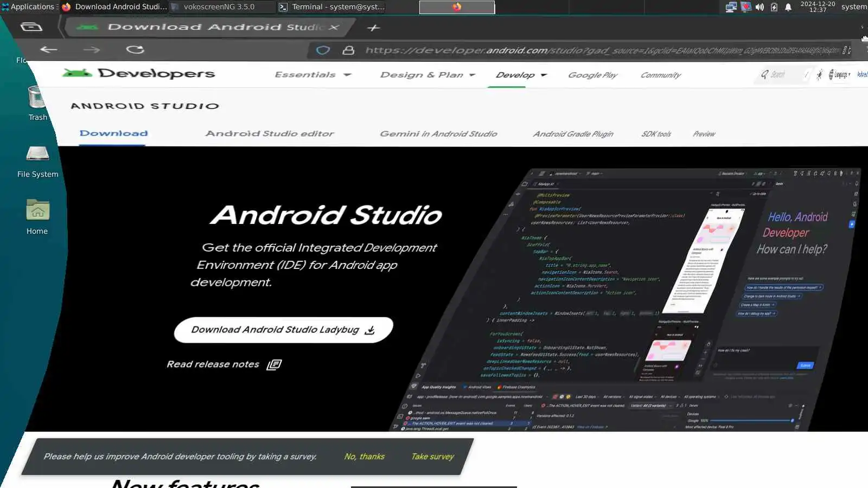Open the Community nav item
868x488 pixels.
click(x=660, y=75)
